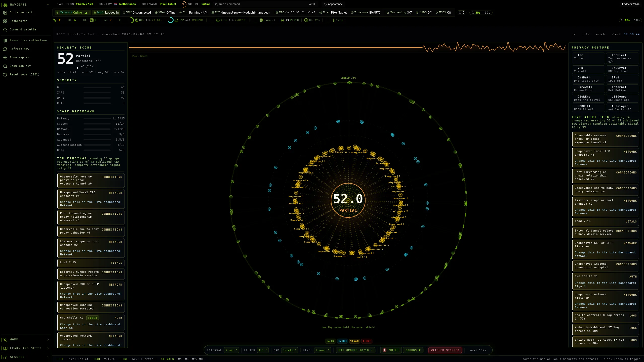Click the Reset zoom (100%) icon

click(x=5, y=75)
